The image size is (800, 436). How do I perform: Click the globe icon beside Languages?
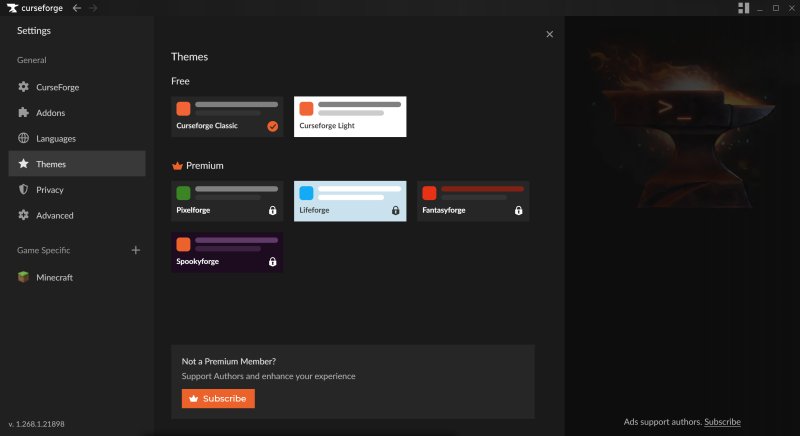[23, 138]
